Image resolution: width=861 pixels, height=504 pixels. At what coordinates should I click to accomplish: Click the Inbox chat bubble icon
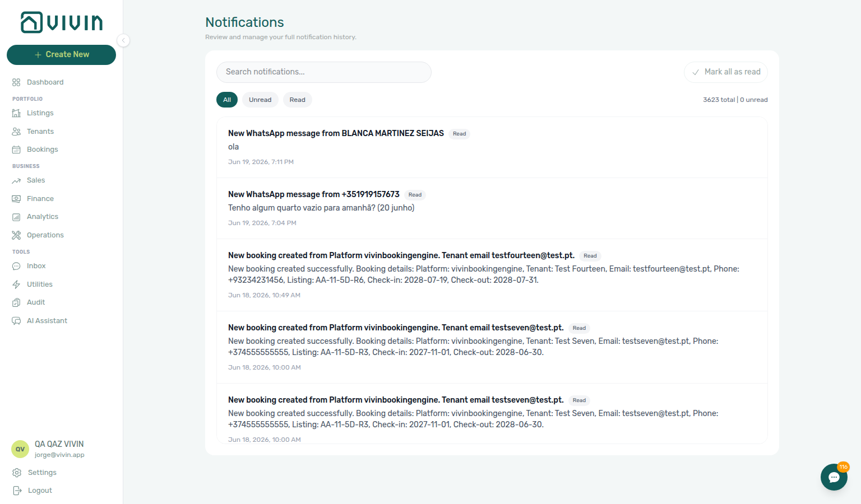pos(16,266)
